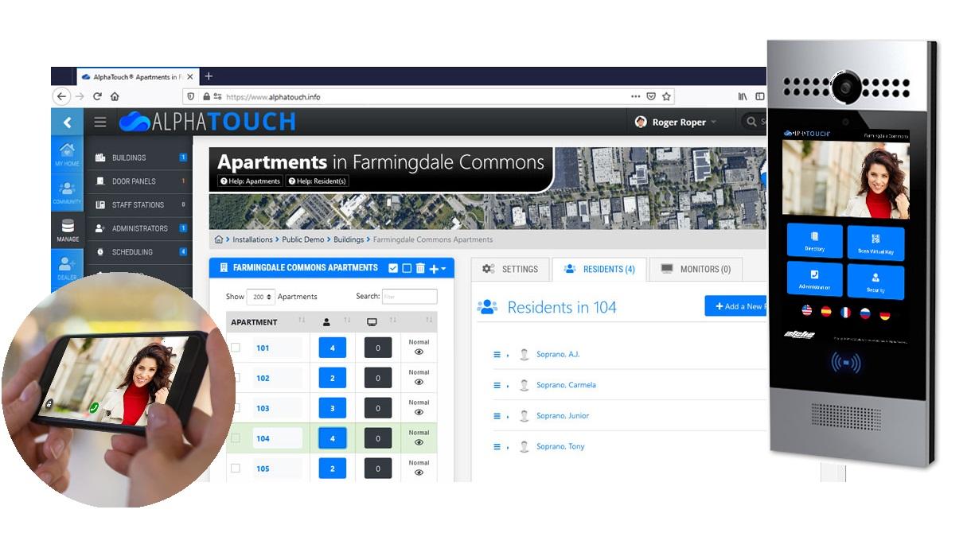Open the browser Home page

tap(115, 96)
